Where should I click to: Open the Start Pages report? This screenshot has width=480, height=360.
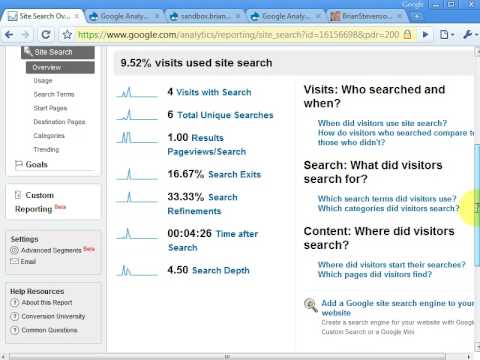[50, 108]
